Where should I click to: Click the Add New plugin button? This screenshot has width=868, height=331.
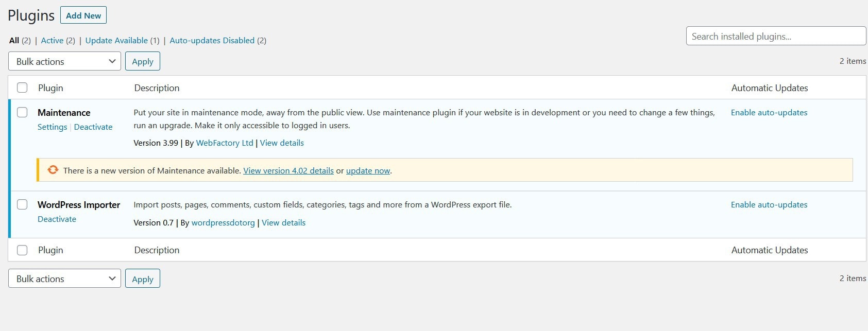click(x=83, y=15)
